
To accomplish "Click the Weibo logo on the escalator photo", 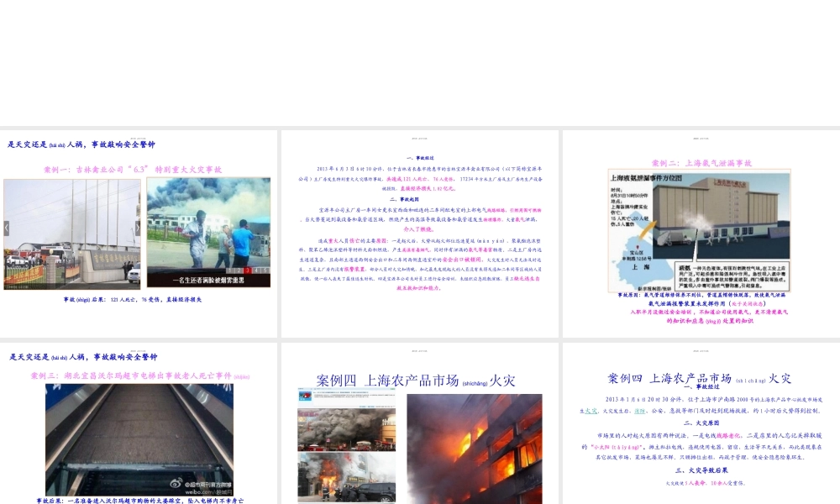I will click(x=176, y=481).
